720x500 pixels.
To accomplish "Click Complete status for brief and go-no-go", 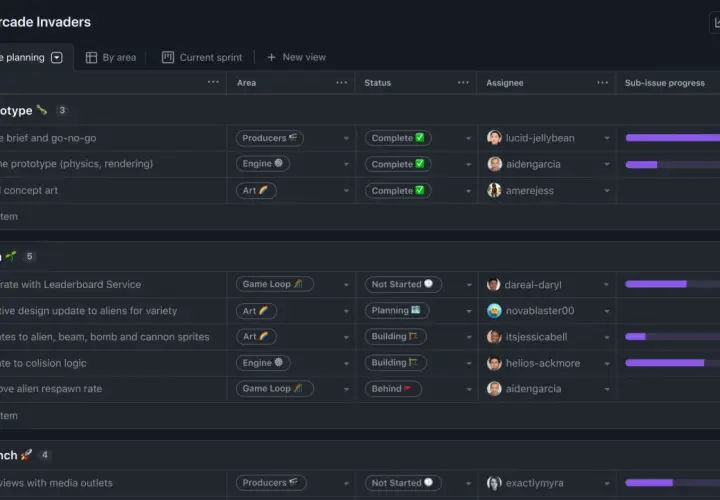I will point(398,138).
